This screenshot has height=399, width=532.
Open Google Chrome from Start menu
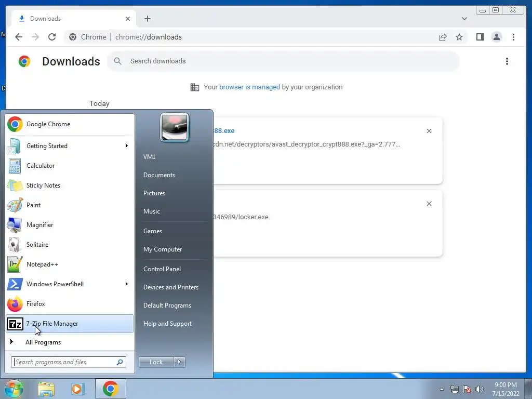(70, 124)
